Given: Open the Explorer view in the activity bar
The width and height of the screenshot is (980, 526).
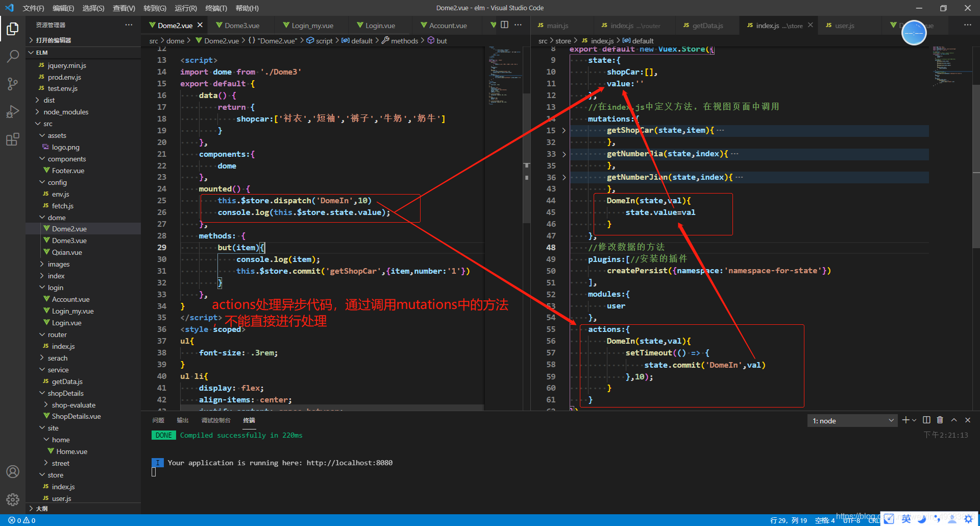Looking at the screenshot, I should point(13,29).
